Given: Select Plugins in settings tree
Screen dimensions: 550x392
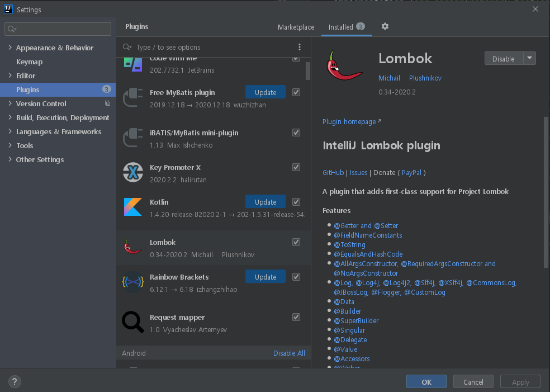Looking at the screenshot, I should click(58, 89).
